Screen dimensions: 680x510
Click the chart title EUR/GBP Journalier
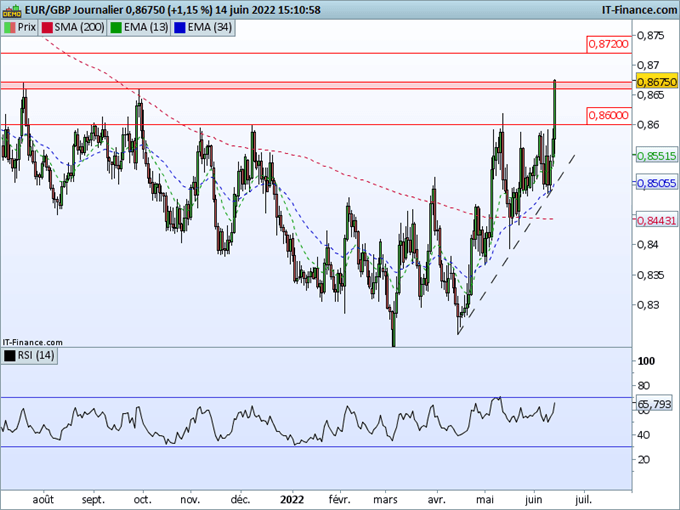pos(74,10)
